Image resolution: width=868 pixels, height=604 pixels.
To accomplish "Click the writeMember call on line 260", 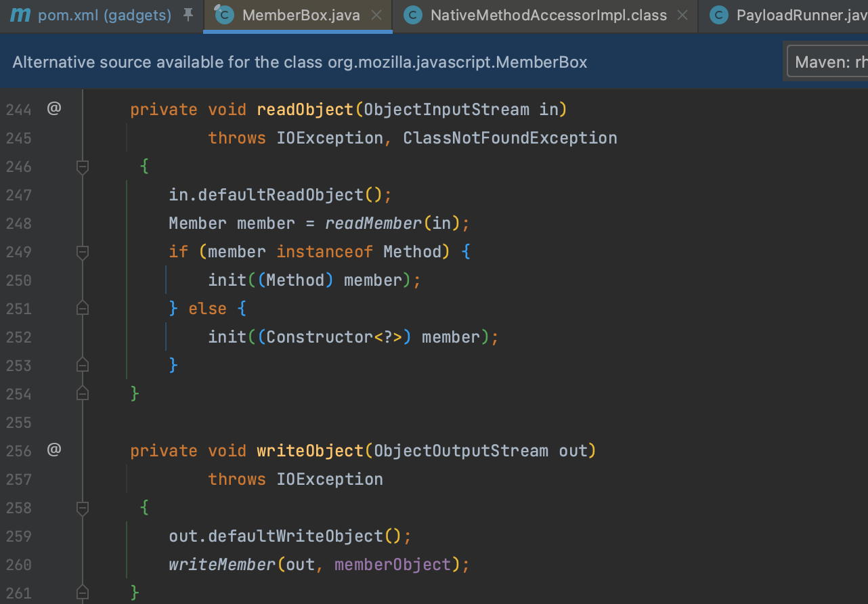I will (x=222, y=565).
